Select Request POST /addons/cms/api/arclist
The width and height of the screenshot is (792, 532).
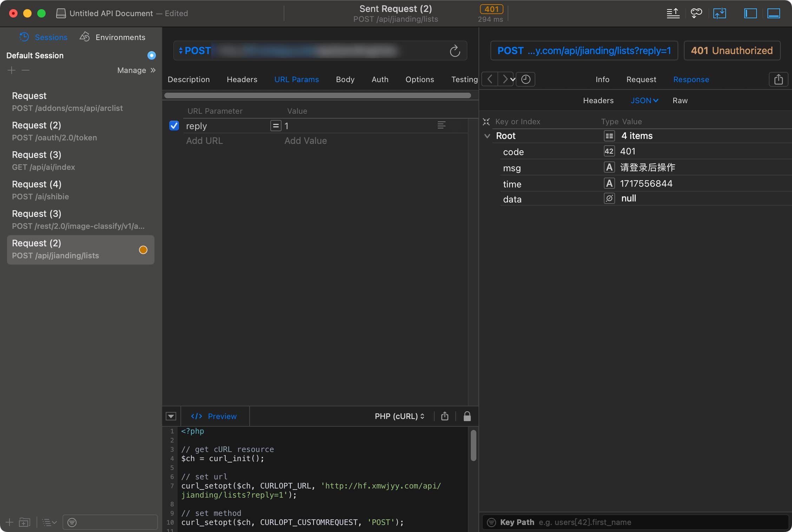pos(81,102)
